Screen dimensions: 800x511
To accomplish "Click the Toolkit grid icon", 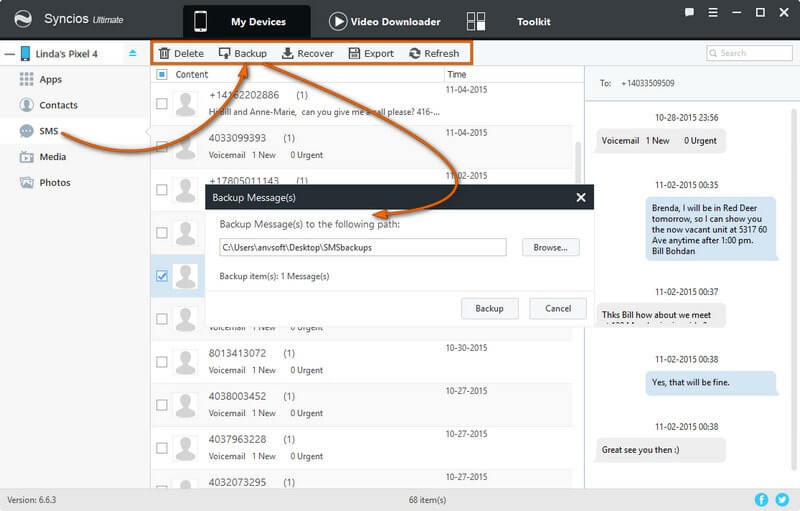I will click(x=476, y=21).
